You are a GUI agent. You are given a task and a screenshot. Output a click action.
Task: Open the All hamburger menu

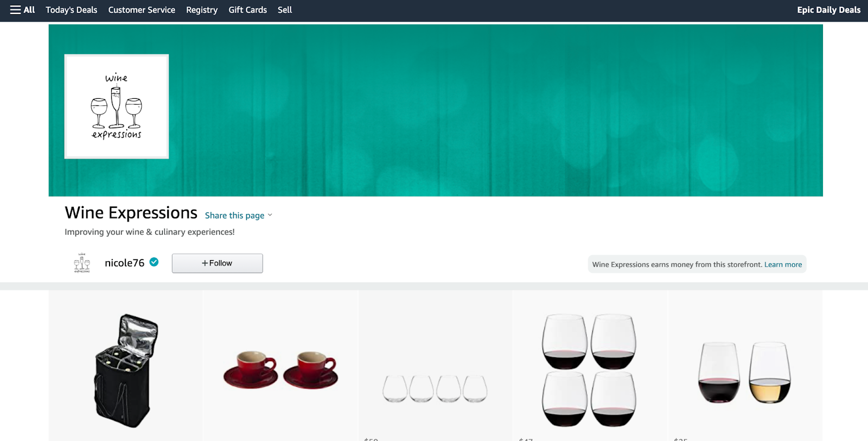tap(22, 10)
